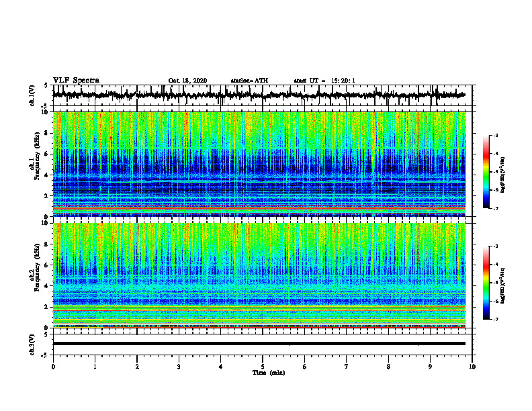The image size is (532, 411).
Task: Click the ch.1 "Frequency (kHz)" axis label
Action: [37, 156]
